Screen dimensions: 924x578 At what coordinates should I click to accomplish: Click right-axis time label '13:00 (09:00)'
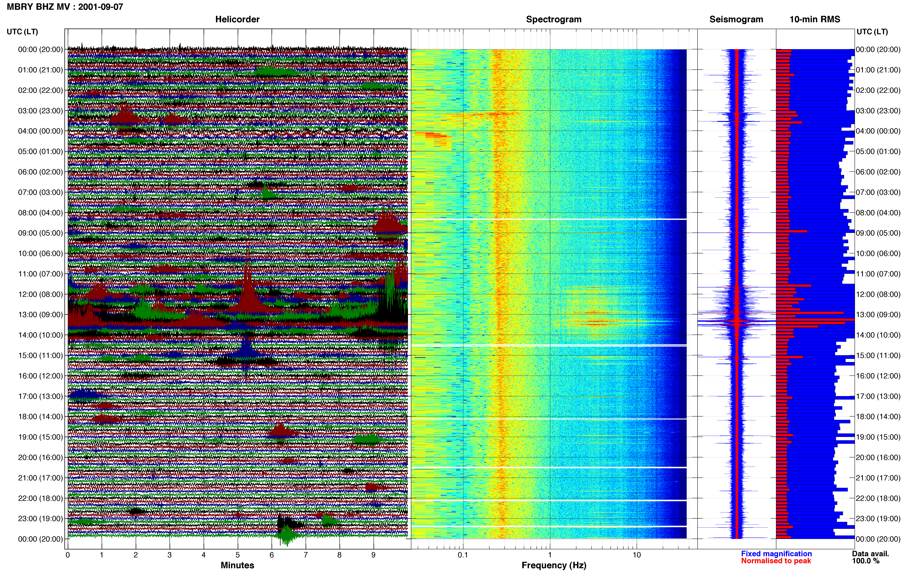878,315
